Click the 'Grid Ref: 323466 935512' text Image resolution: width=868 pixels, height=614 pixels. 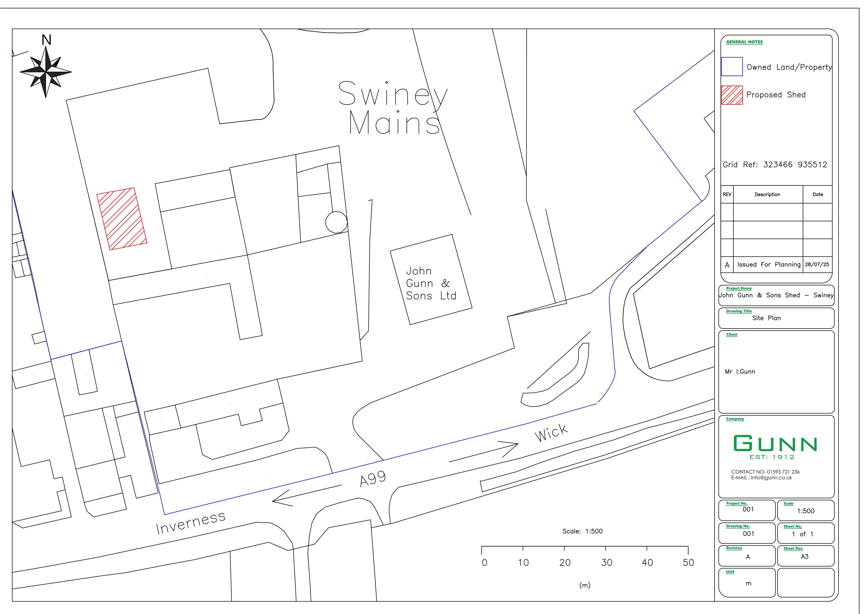775,165
